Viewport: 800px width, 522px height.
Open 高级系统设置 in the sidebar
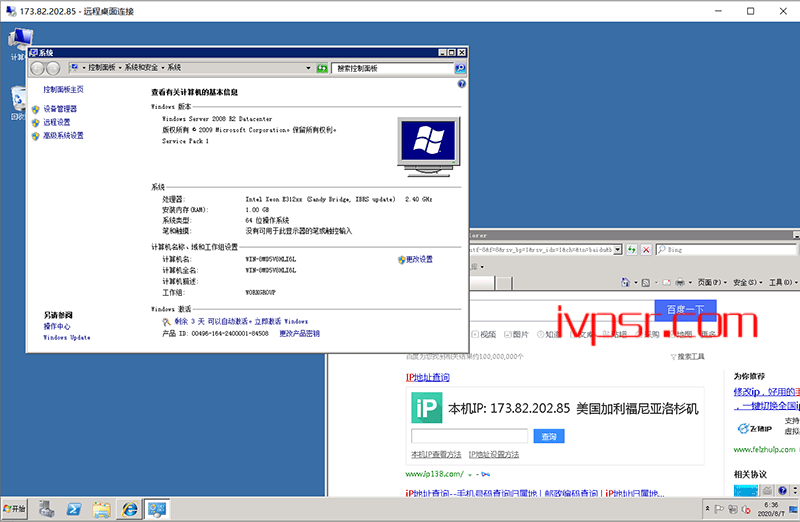tap(63, 135)
